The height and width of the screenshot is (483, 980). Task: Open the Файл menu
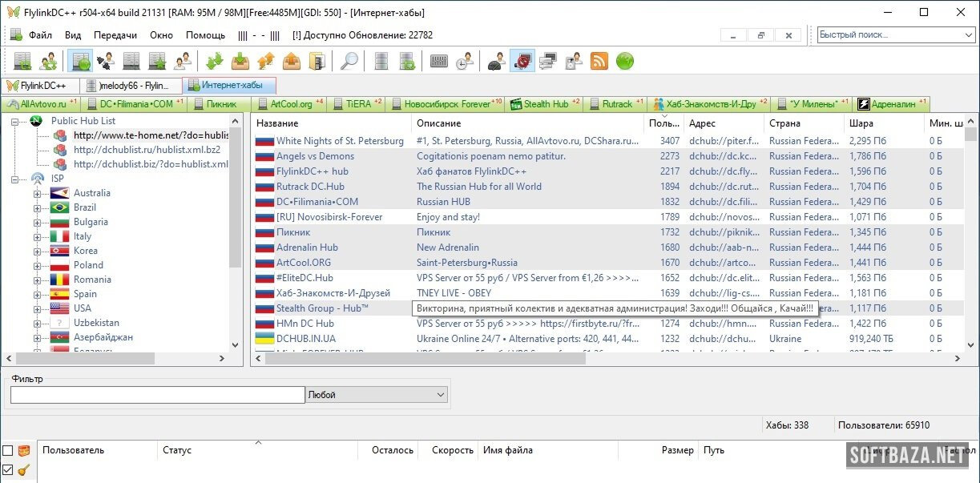point(40,35)
